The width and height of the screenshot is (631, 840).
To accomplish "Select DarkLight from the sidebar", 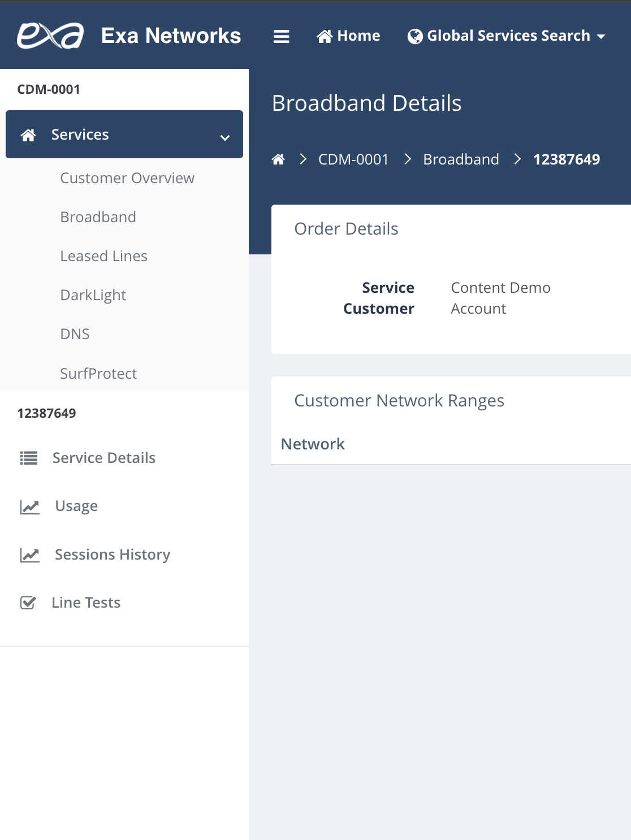I will pyautogui.click(x=93, y=295).
